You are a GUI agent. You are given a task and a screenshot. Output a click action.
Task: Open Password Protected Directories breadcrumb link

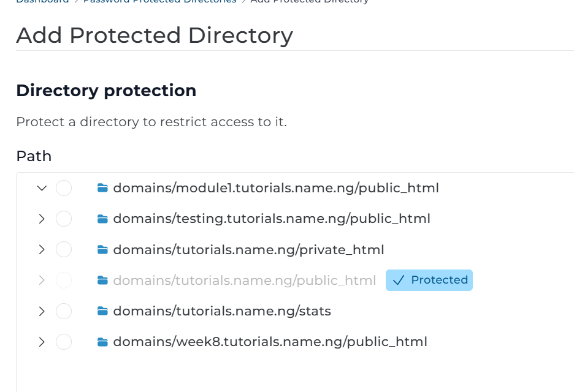pyautogui.click(x=159, y=2)
